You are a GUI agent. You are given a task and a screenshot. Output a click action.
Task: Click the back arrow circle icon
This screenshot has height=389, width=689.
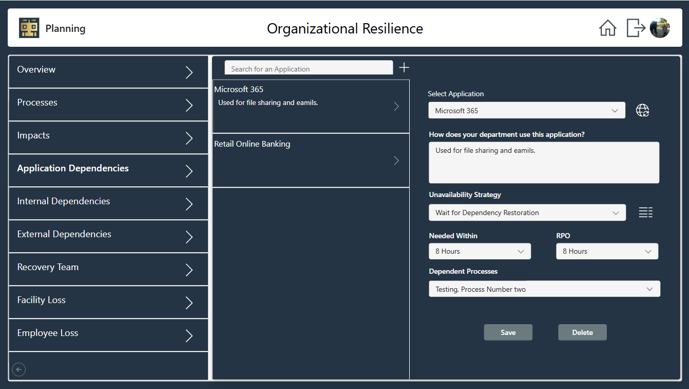pyautogui.click(x=19, y=370)
